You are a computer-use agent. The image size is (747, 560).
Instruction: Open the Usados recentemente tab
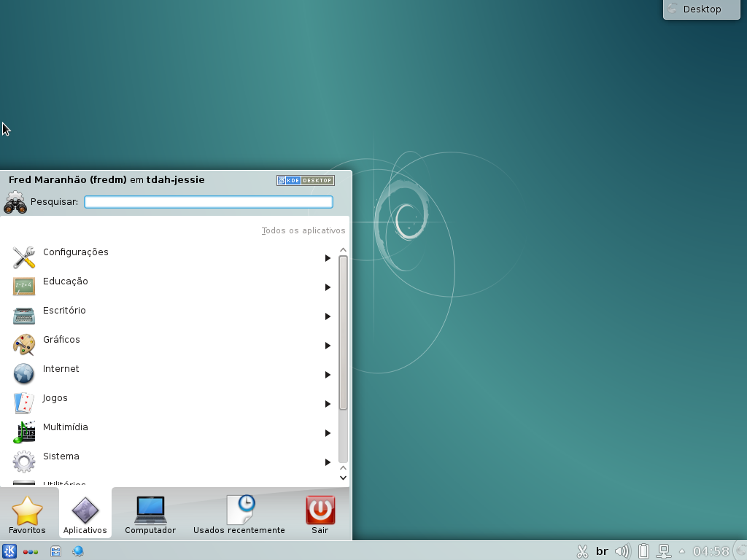(x=239, y=515)
